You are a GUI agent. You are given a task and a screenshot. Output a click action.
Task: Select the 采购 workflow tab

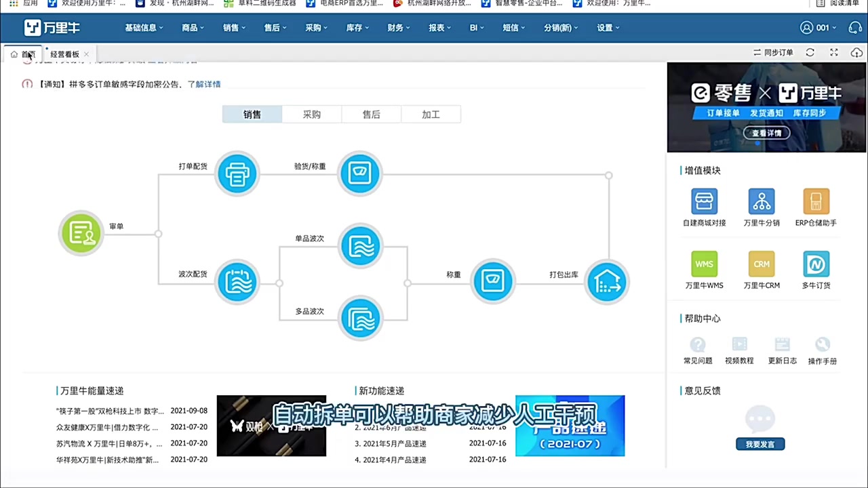pos(312,115)
